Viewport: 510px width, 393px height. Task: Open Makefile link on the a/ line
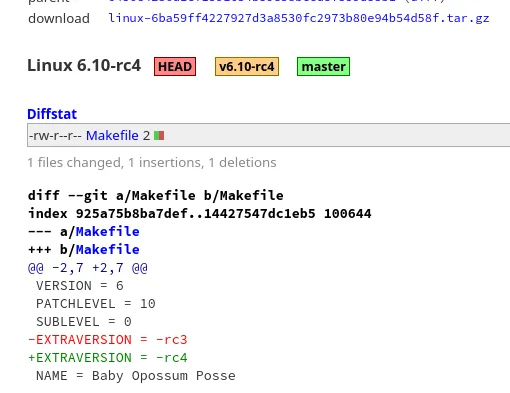(x=107, y=231)
